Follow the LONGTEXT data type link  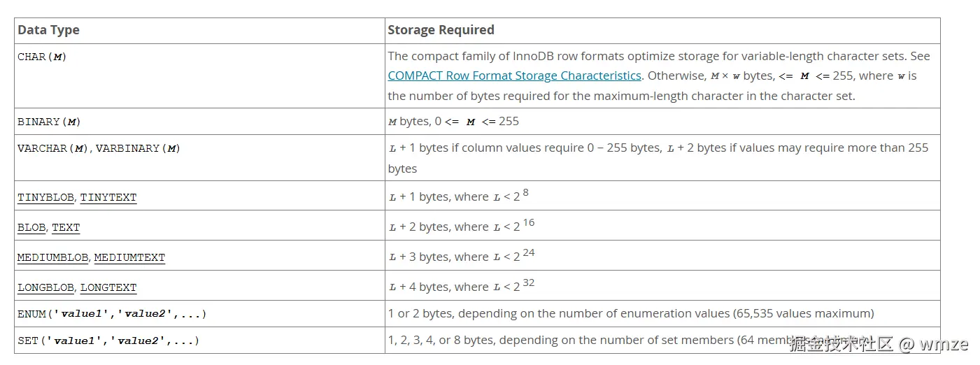[108, 287]
